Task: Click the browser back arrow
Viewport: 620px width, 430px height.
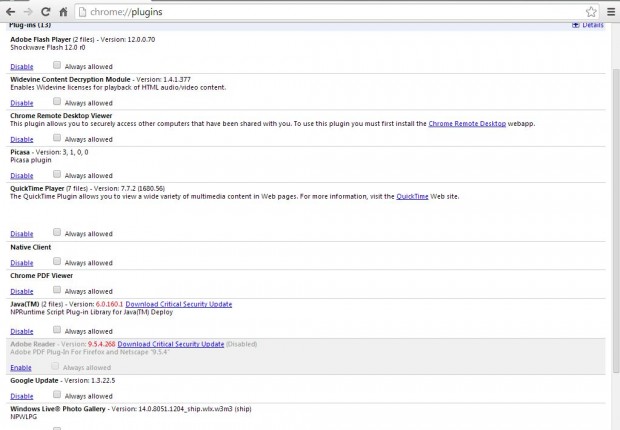Action: tap(11, 12)
